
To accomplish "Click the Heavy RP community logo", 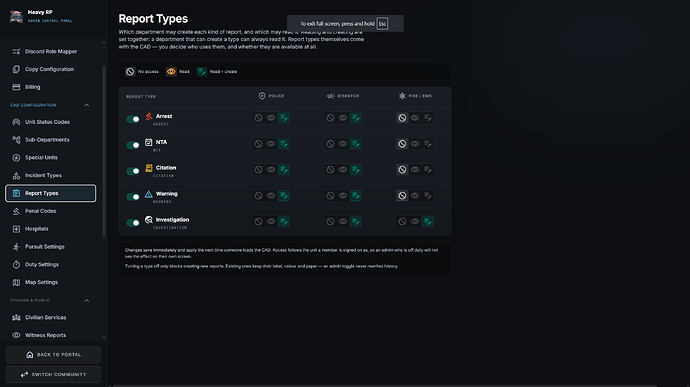I will tap(16, 16).
